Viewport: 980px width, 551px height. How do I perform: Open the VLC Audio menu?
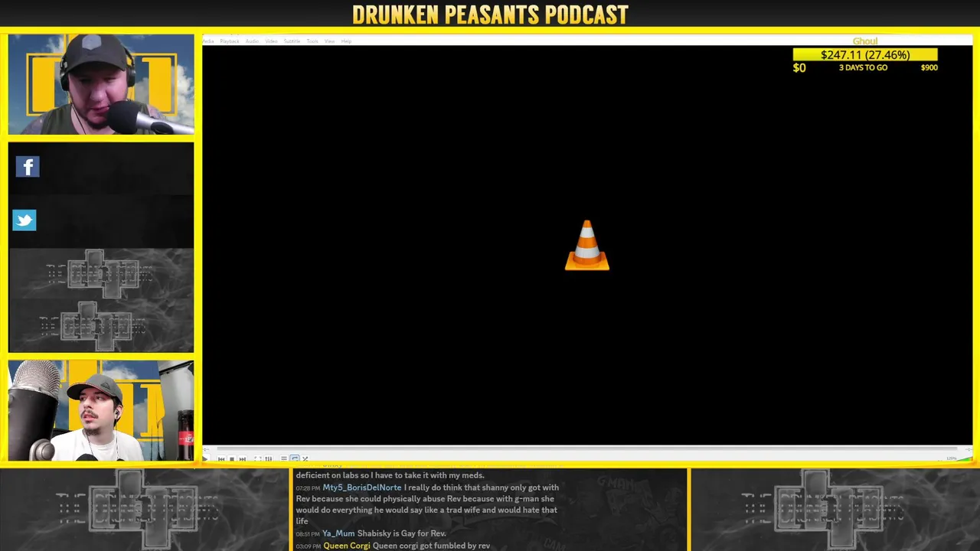(252, 41)
